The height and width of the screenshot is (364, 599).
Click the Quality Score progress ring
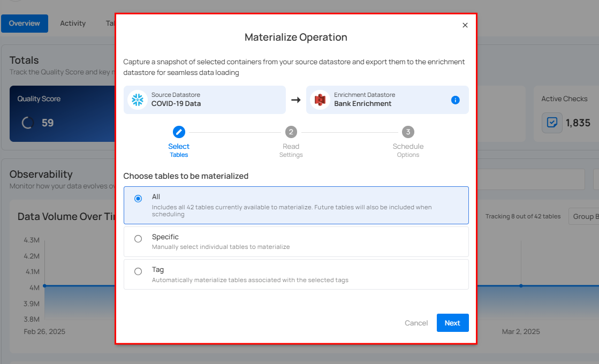28,123
